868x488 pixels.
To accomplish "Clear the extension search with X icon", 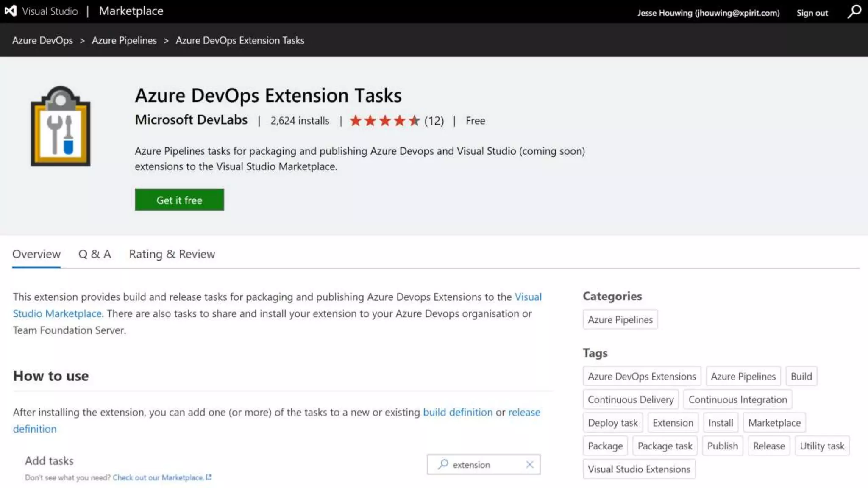I will point(529,465).
